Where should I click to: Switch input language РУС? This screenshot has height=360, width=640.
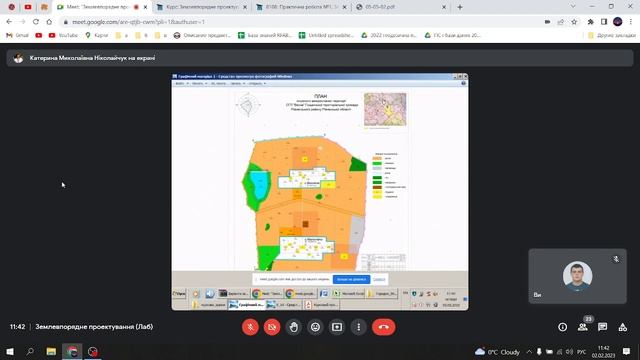(x=582, y=352)
